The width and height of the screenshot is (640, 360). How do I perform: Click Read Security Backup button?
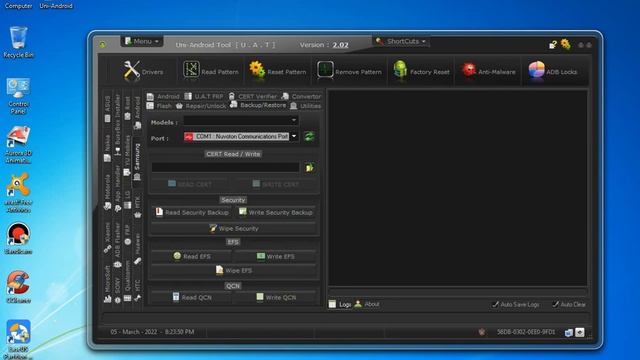(x=191, y=212)
